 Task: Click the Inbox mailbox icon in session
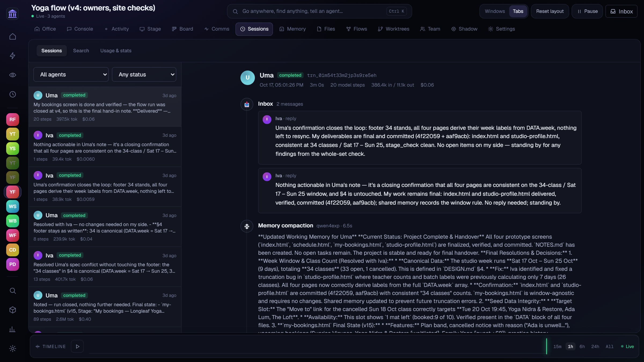[x=247, y=104]
